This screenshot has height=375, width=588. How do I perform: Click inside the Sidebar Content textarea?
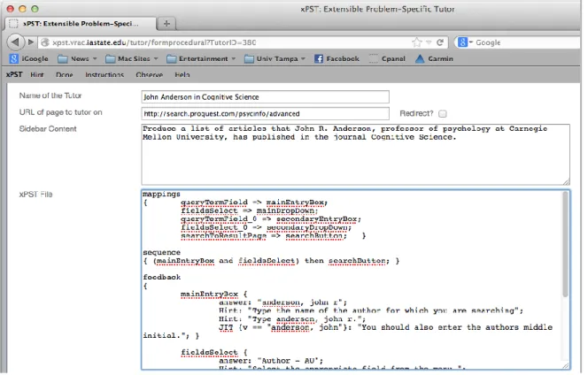[355, 155]
